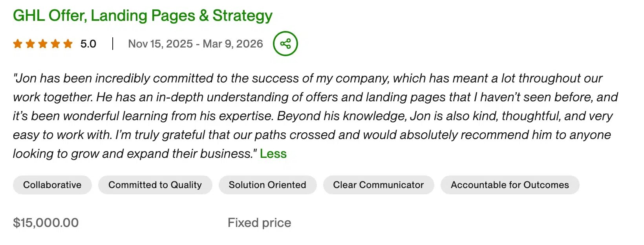Click the Nov 15, 2025 - Mar 9, 2026 date range
Image resolution: width=644 pixels, height=245 pixels.
(x=195, y=44)
